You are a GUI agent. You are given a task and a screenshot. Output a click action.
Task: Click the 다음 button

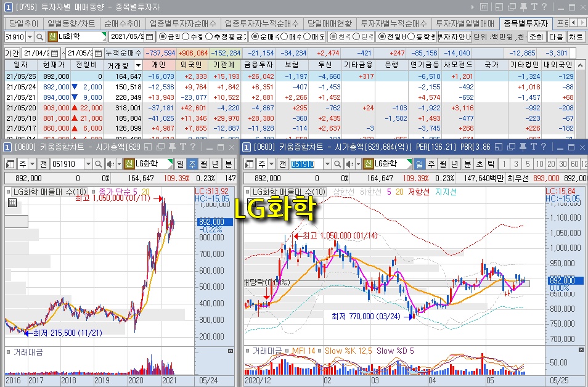556,37
